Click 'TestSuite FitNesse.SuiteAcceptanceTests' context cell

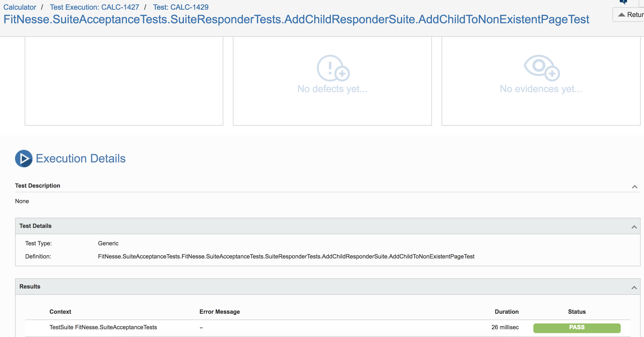point(103,327)
